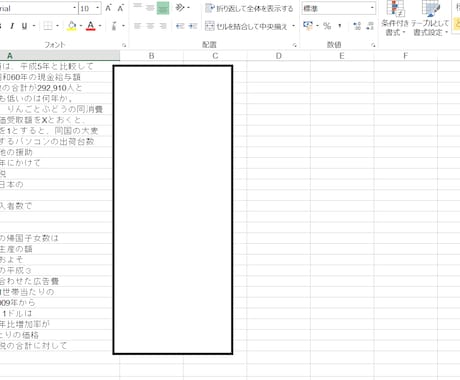Open テーブルとして書式設定 format as table
This screenshot has width=460, height=380.
[430, 18]
